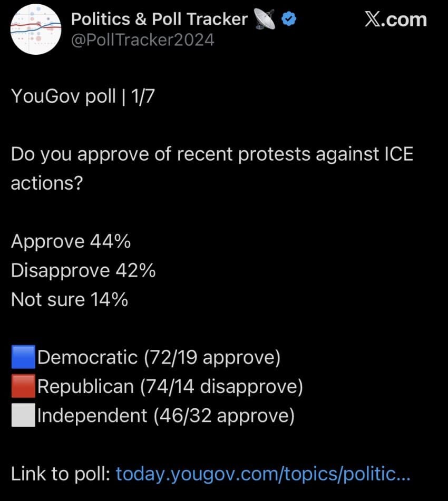Open the Politics & Poll Tracker profile avatar

click(x=35, y=30)
